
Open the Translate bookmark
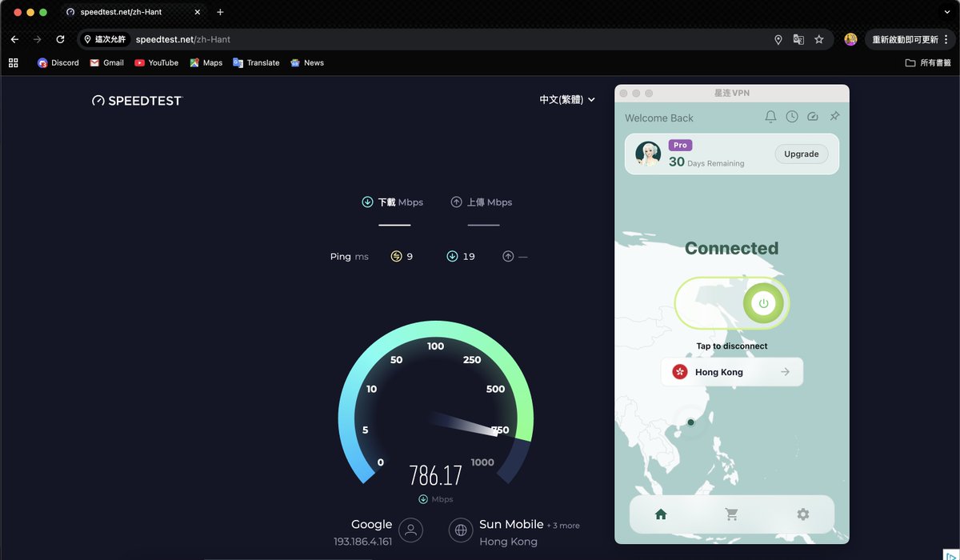(256, 62)
